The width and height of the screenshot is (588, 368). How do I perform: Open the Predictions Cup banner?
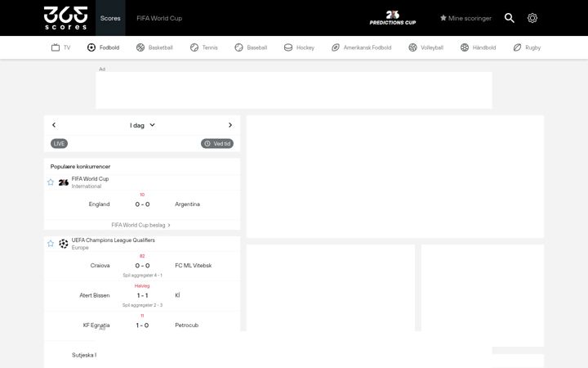(393, 18)
